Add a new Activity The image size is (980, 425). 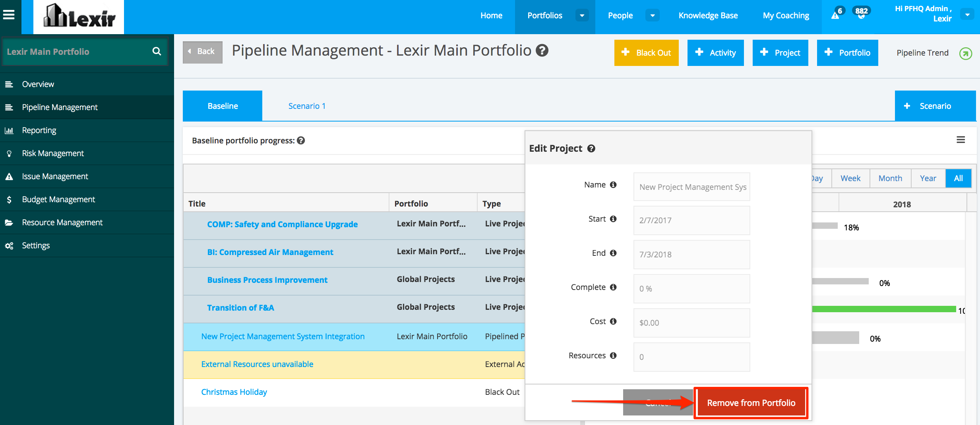click(715, 53)
